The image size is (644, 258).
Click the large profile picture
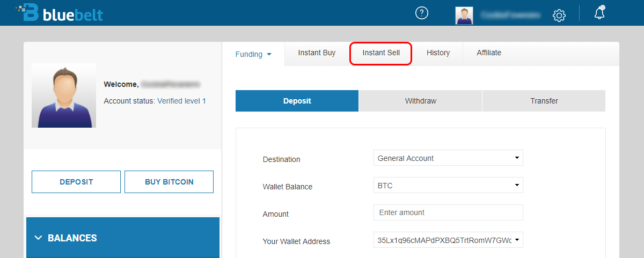(64, 95)
